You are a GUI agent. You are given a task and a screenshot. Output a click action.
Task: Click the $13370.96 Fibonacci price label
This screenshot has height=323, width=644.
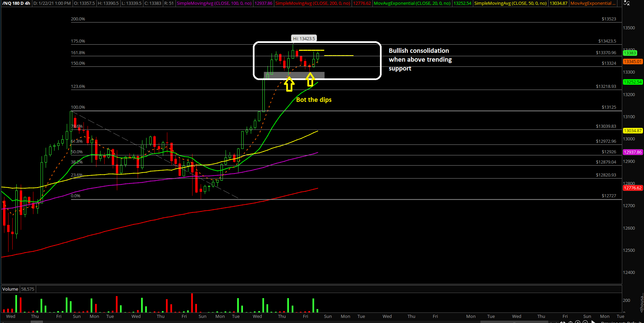(606, 53)
